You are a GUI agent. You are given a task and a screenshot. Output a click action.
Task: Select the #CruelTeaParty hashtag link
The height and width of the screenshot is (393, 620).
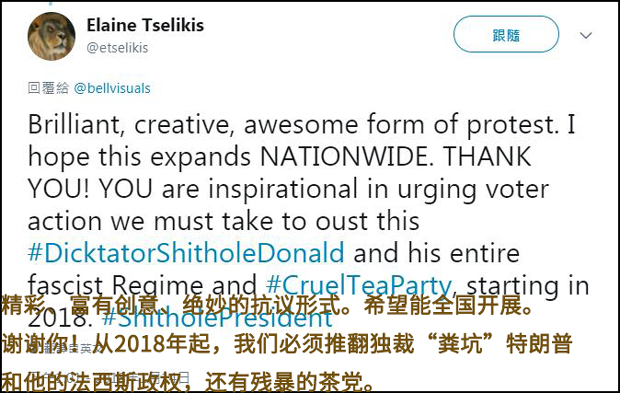click(359, 284)
